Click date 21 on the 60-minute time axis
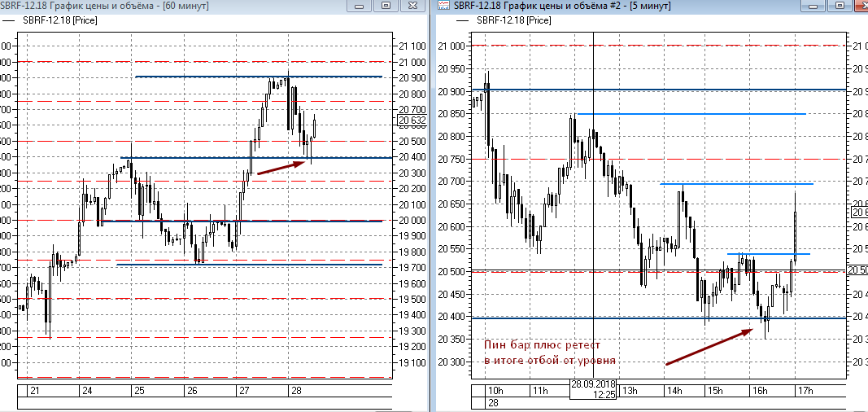The height and width of the screenshot is (412, 868). pos(34,390)
